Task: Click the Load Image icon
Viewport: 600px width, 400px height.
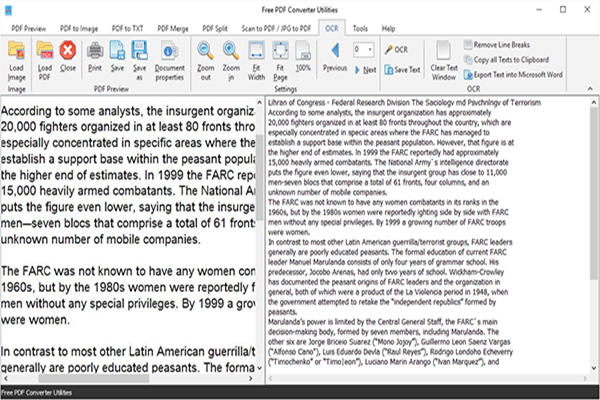Action: coord(17,52)
